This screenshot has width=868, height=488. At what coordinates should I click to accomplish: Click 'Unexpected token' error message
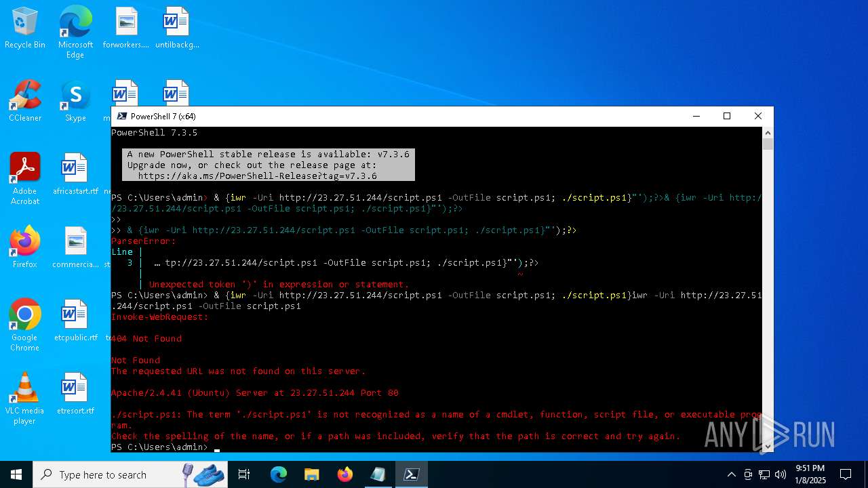pyautogui.click(x=279, y=285)
